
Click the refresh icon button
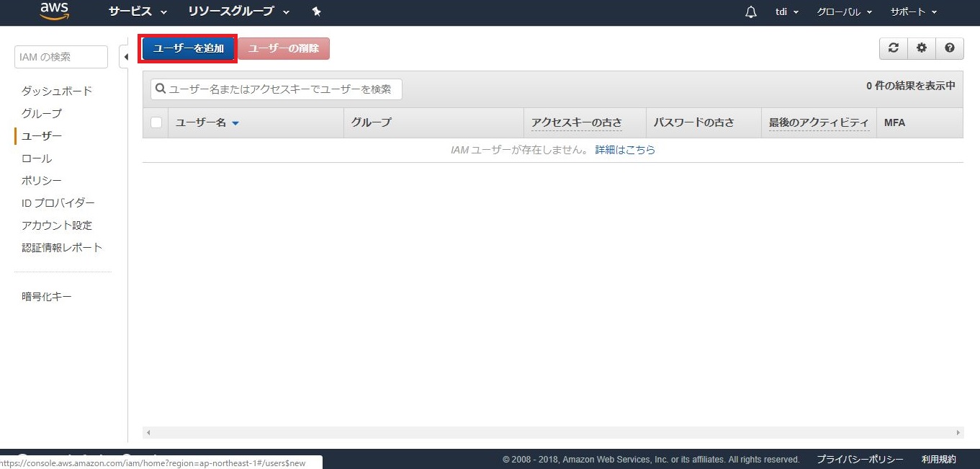pos(894,48)
